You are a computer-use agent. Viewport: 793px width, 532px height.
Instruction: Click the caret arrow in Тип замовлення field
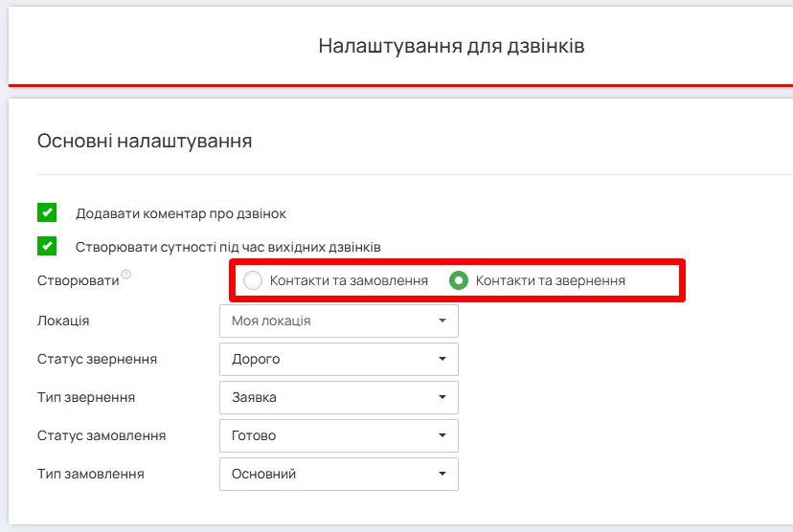pyautogui.click(x=442, y=475)
